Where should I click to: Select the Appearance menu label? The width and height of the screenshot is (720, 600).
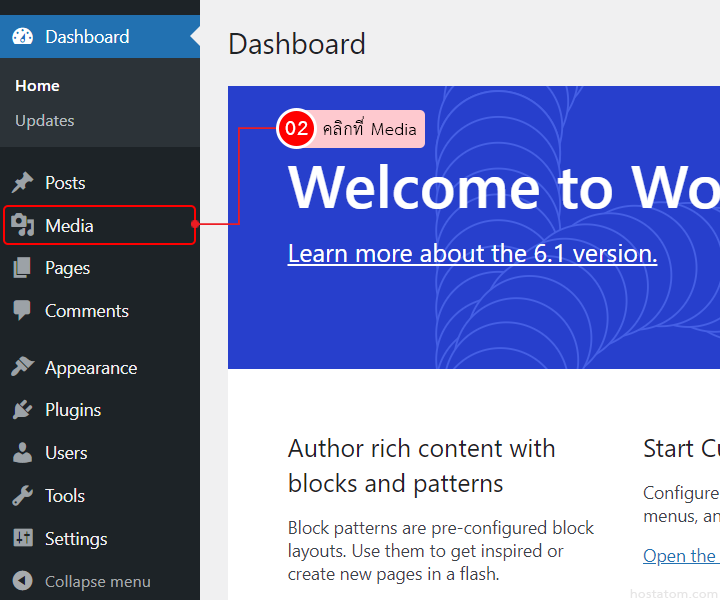click(x=91, y=368)
